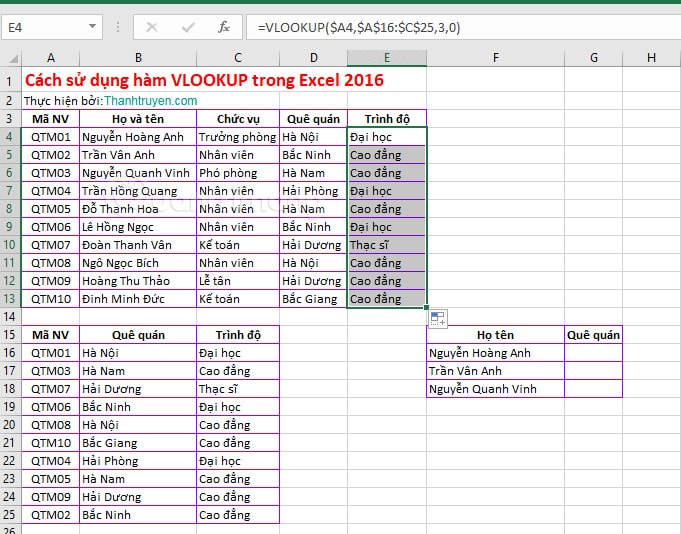681x534 pixels.
Task: Select column A header
Action: tap(50, 58)
